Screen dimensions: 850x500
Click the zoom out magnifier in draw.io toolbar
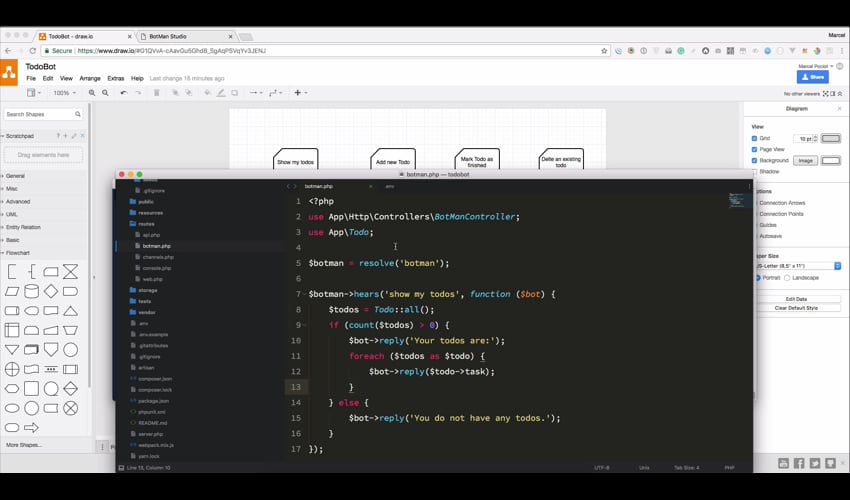click(105, 93)
